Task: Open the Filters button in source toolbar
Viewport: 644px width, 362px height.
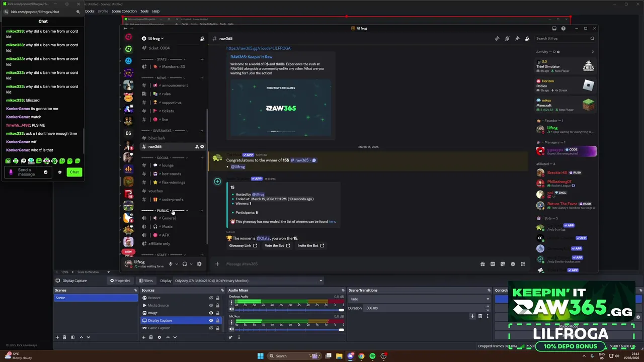Action: click(146, 281)
